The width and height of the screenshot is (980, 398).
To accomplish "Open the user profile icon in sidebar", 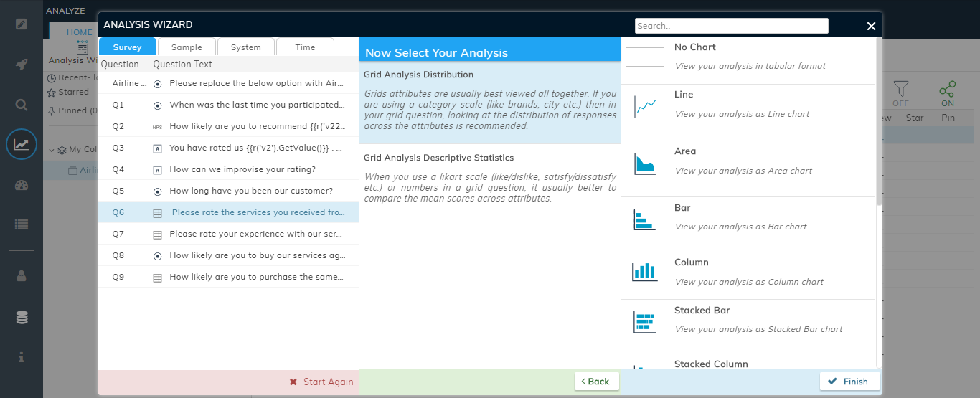I will point(22,275).
